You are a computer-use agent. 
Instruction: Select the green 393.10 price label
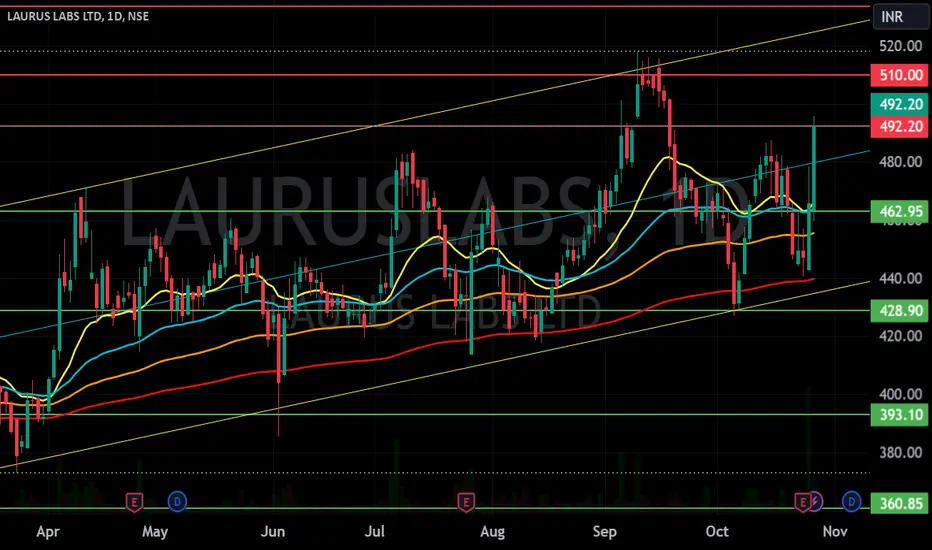(x=900, y=414)
